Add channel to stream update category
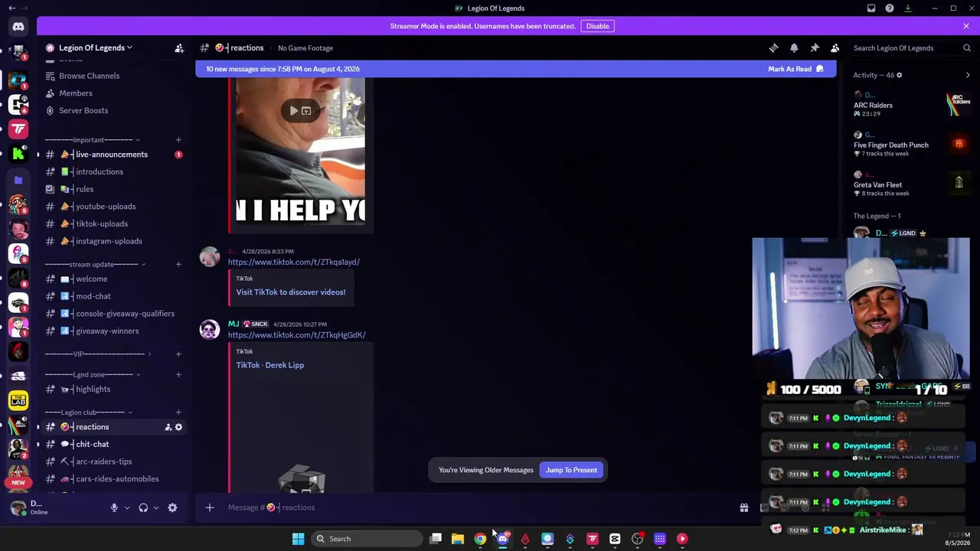Screen dimensions: 980x551 (178, 265)
